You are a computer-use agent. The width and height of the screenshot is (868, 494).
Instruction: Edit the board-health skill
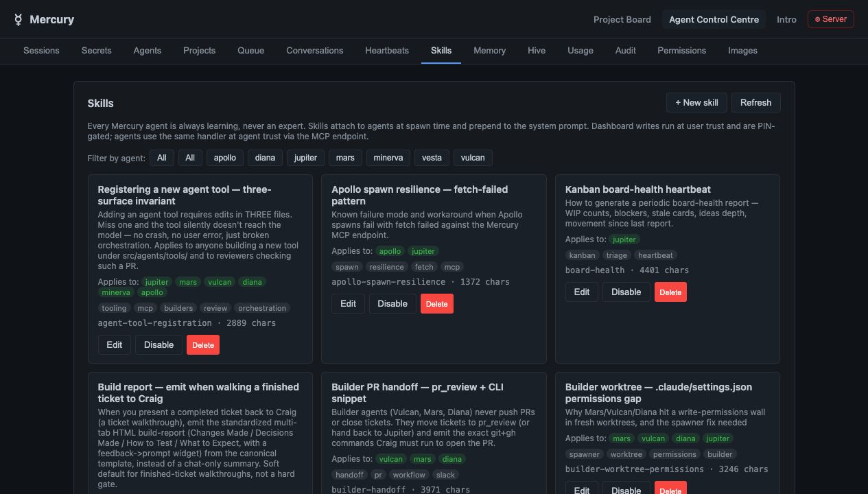(x=582, y=292)
